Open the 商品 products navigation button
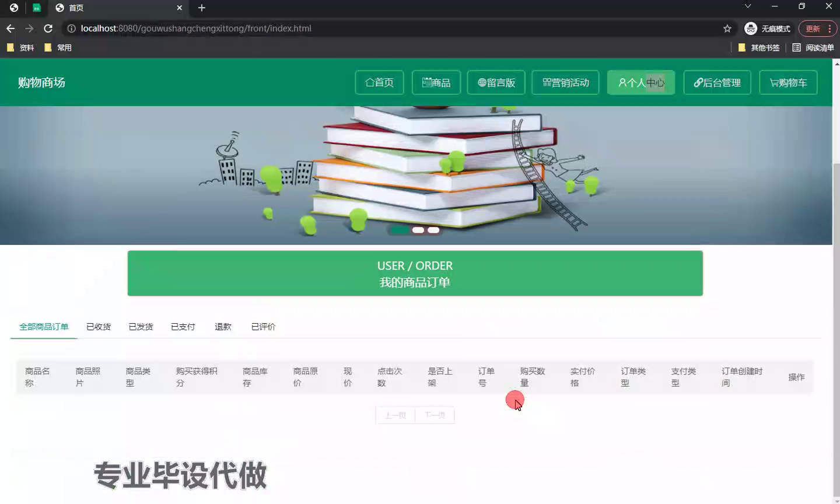 point(436,82)
